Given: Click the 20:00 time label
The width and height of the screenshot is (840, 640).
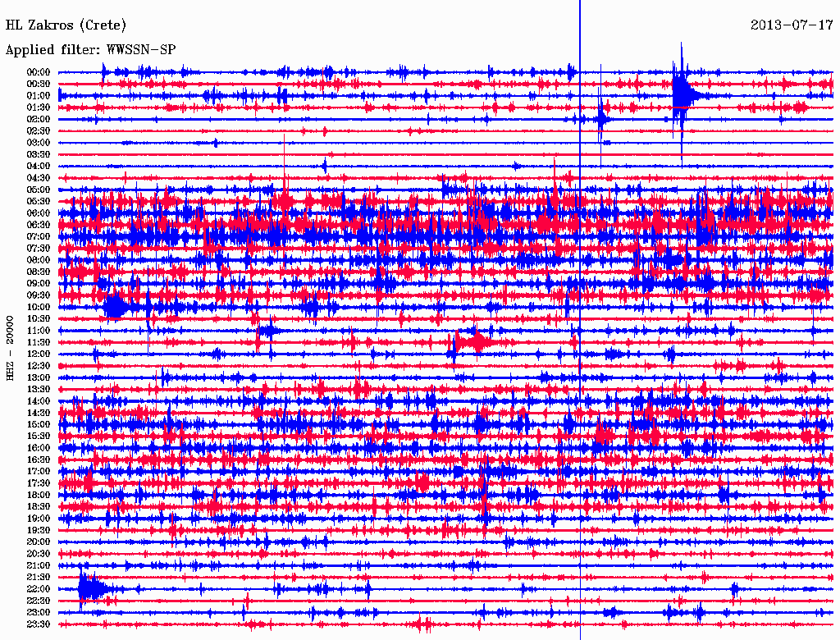Looking at the screenshot, I should pos(39,542).
